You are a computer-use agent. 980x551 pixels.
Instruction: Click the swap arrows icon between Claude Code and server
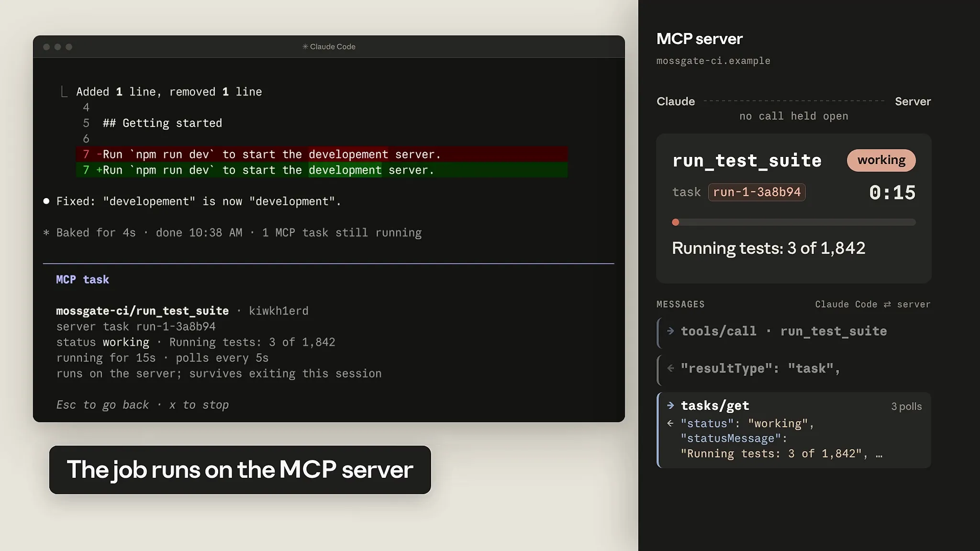(x=887, y=305)
